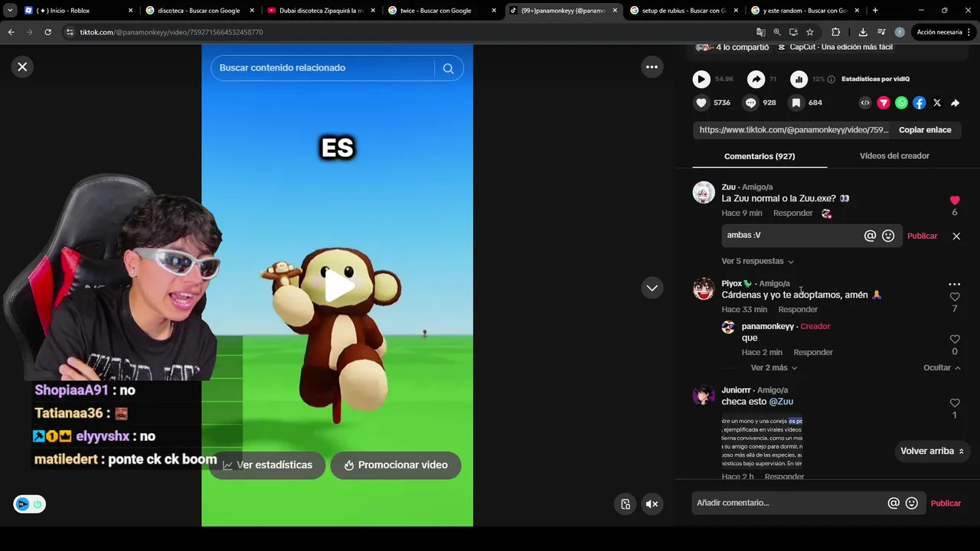Expand Ver 2 más replies
The image size is (980, 551).
coord(774,368)
